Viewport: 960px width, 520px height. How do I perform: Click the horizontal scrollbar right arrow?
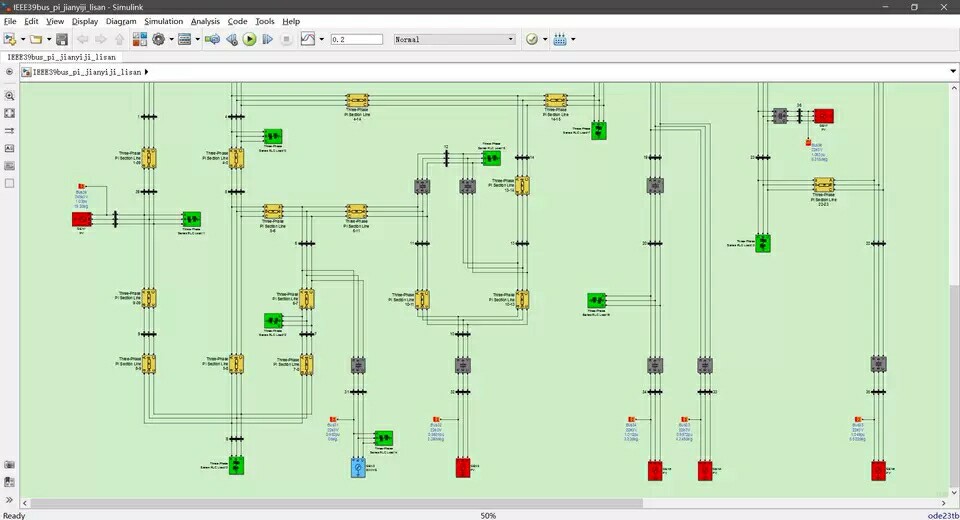click(943, 503)
